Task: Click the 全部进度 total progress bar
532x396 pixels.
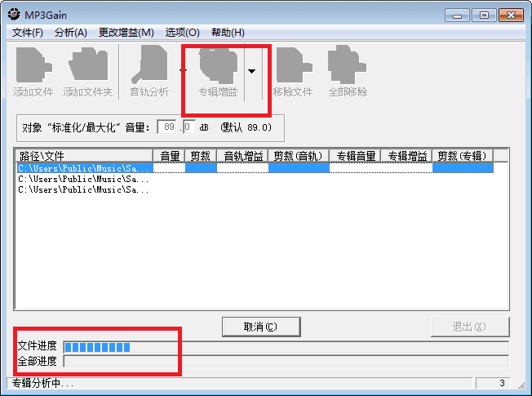Action: click(286, 362)
